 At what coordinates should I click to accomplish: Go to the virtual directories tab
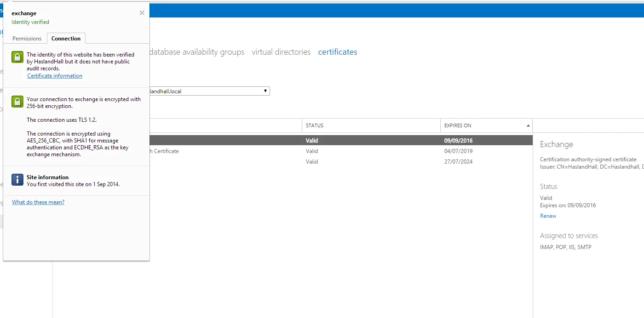coord(281,52)
